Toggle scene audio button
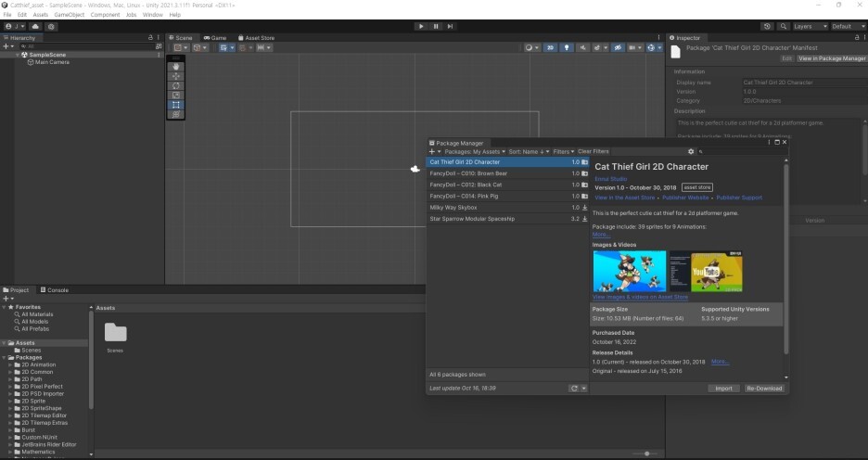Screen dimensions: 868x460 click(582, 47)
